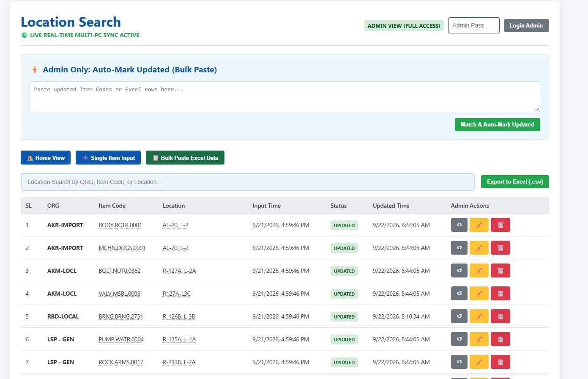The width and height of the screenshot is (588, 379).
Task: Open Single Item Input form
Action: pos(109,158)
